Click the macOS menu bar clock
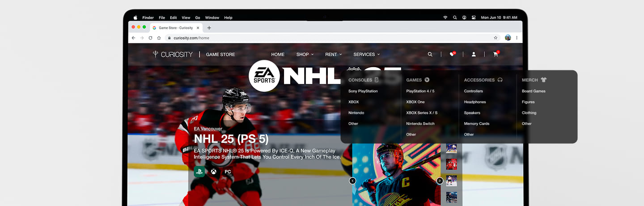 tap(499, 17)
